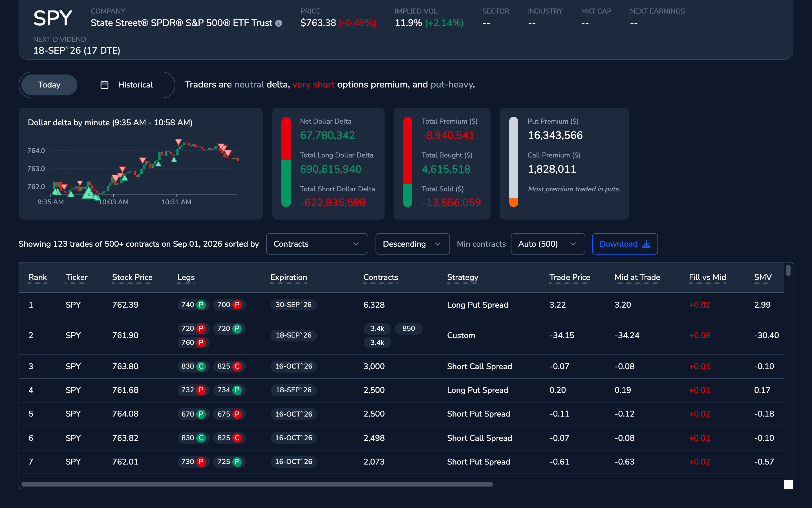Click the Strategy column header
The image size is (812, 508).
tap(463, 277)
